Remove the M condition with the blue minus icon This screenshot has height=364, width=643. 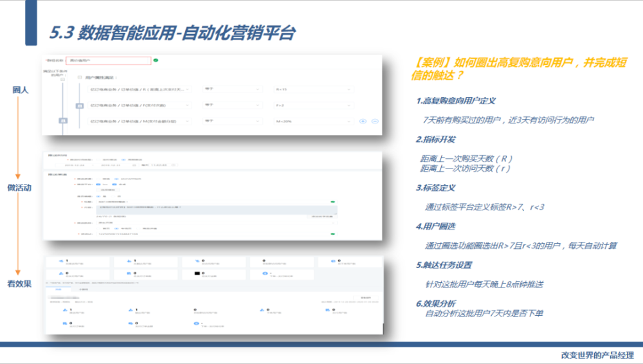pos(375,122)
